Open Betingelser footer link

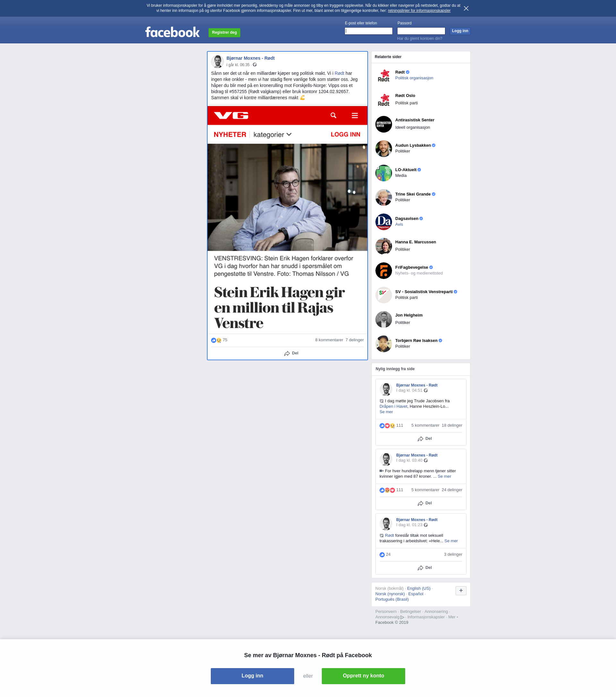pos(410,611)
